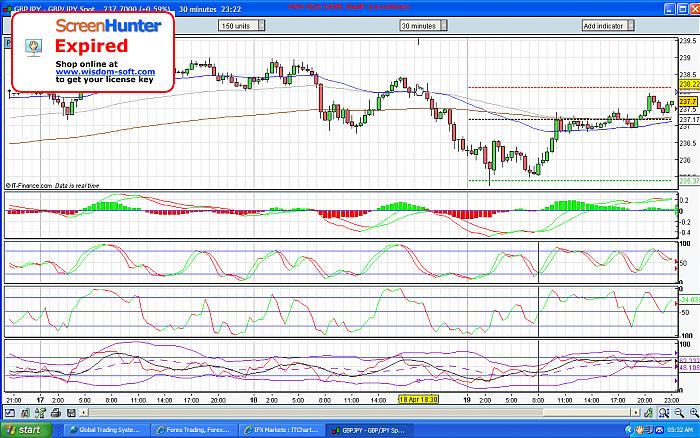The height and width of the screenshot is (438, 700).
Task: Click the GBP/JPY window title bar icon
Action: (7, 8)
